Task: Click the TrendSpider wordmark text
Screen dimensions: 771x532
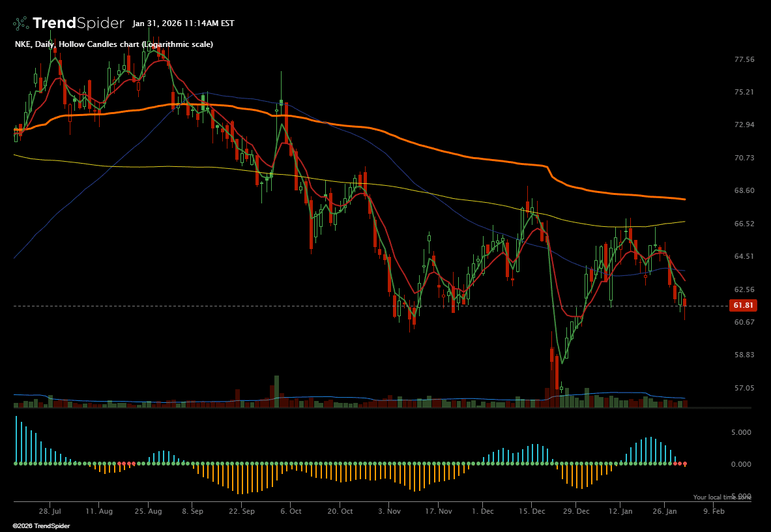Action: pos(78,23)
